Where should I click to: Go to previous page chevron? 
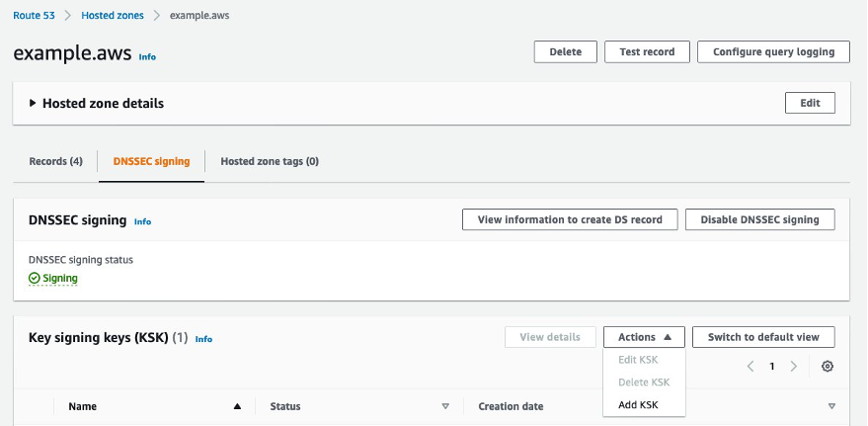coord(750,366)
